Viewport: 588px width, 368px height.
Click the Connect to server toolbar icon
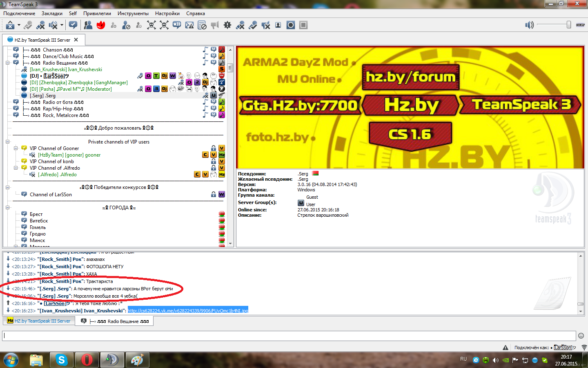point(10,25)
